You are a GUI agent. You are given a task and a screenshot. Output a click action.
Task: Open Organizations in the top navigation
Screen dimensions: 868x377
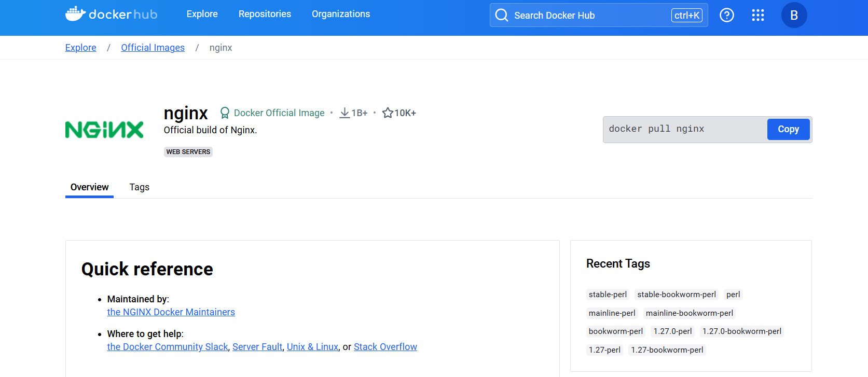tap(341, 14)
